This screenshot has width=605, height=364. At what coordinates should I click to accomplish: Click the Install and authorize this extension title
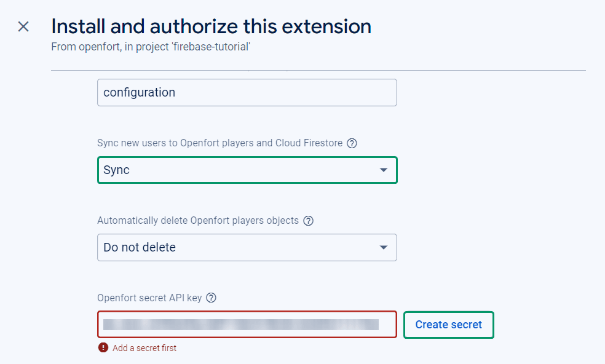(211, 26)
